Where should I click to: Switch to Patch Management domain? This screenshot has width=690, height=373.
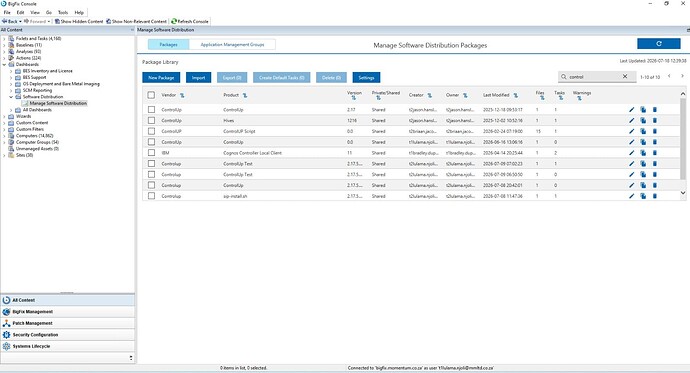click(68, 323)
